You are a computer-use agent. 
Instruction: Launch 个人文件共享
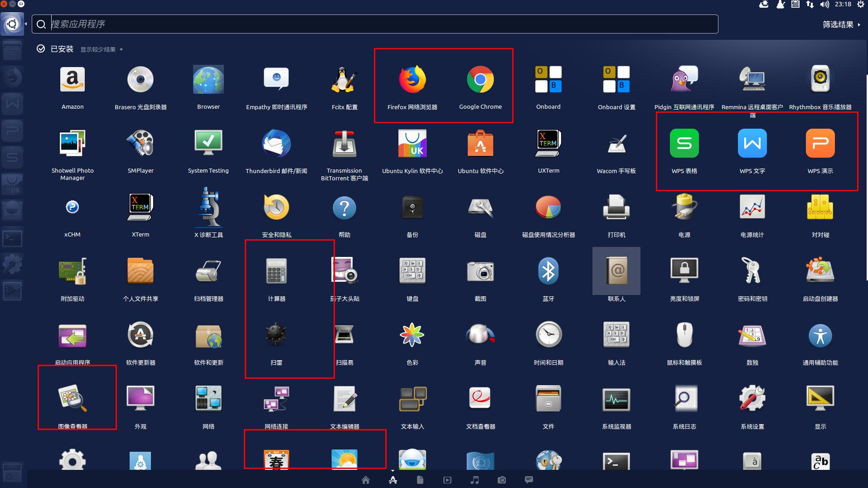point(141,271)
